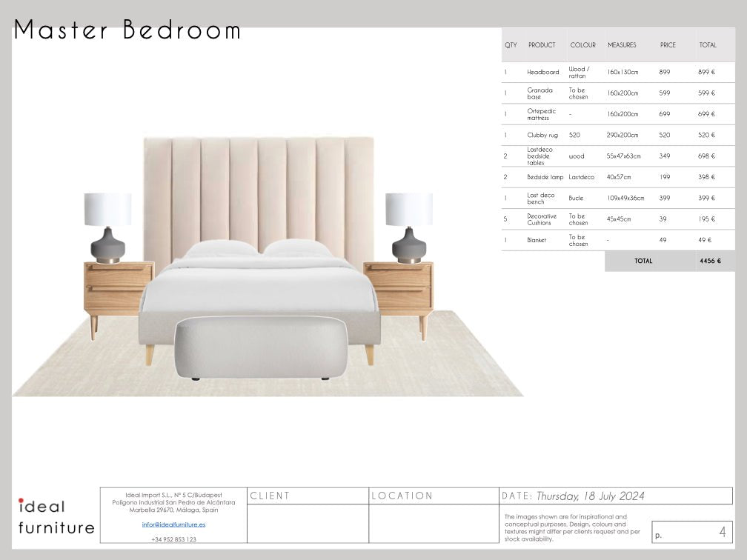Select the right bedside lamp image
The image size is (747, 560).
(408, 227)
